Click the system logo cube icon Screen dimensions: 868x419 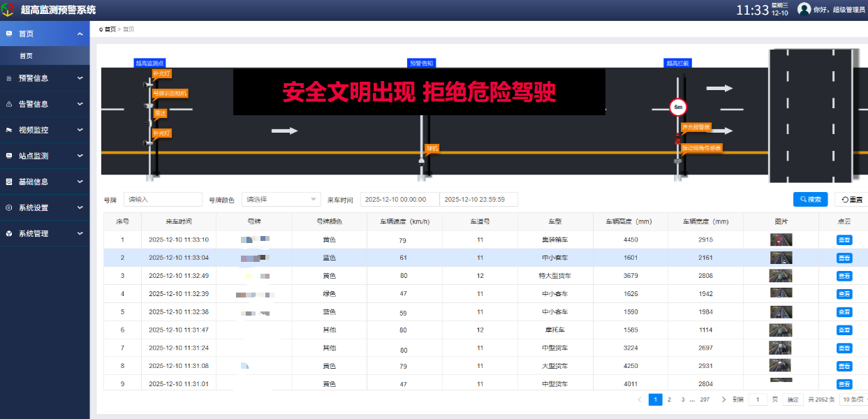[x=8, y=10]
